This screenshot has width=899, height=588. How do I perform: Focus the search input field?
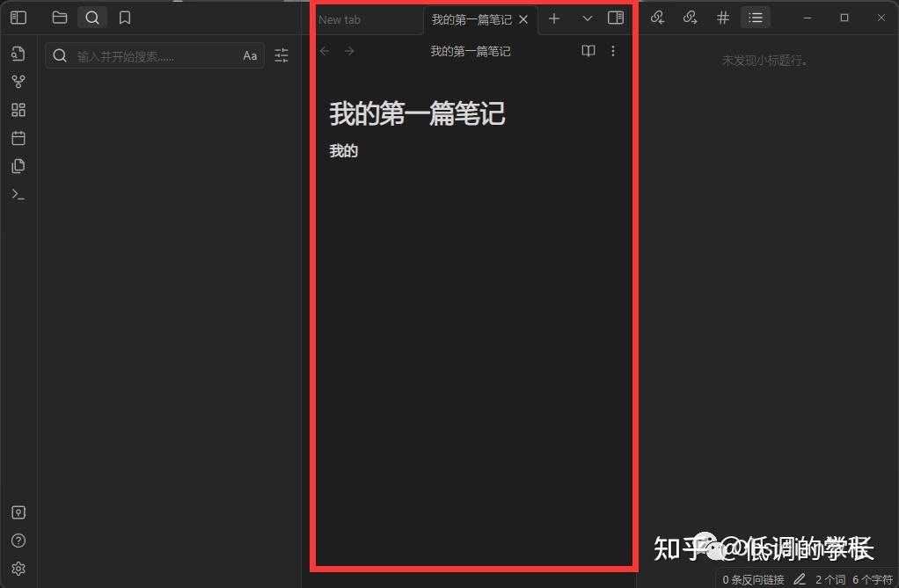pos(155,55)
